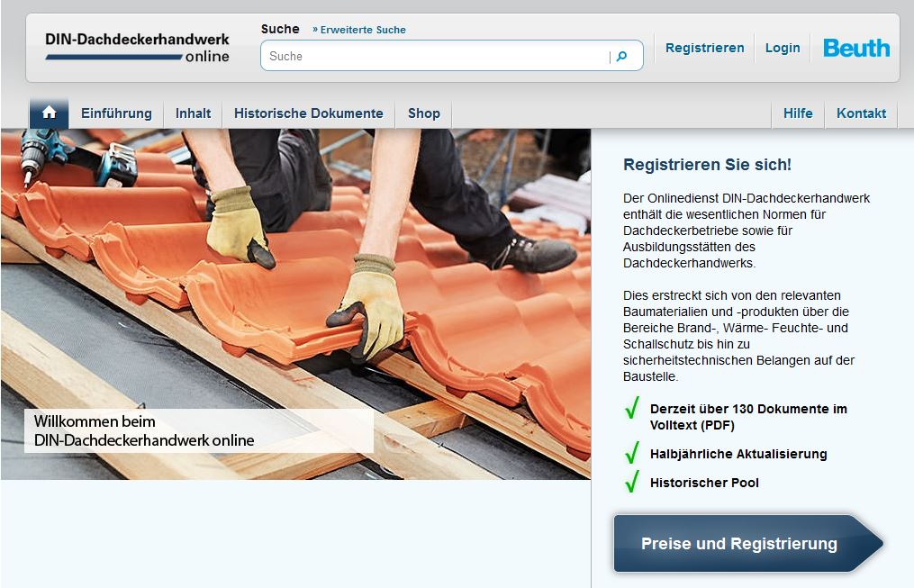Open the Beuth logo link
This screenshot has width=914, height=588.
tap(856, 48)
